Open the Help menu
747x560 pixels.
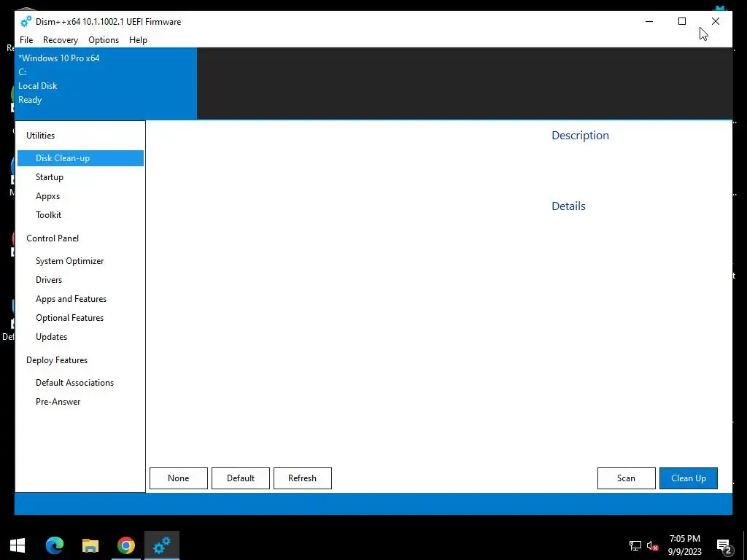tap(138, 40)
